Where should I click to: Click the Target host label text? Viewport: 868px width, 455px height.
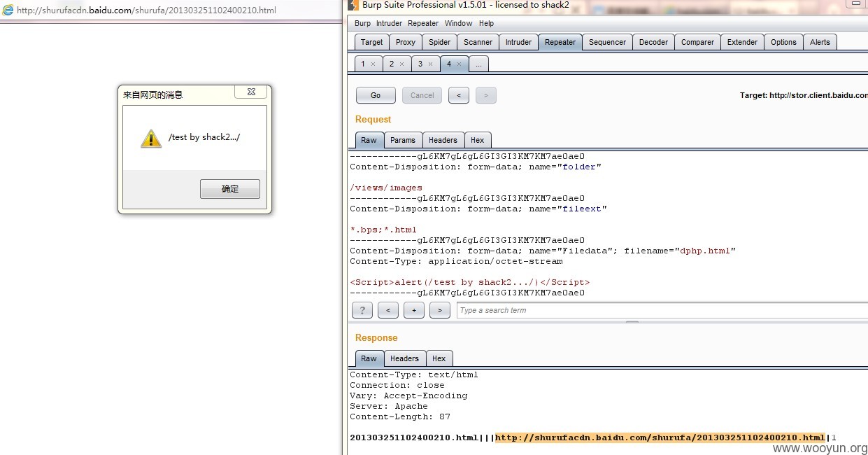(x=803, y=95)
